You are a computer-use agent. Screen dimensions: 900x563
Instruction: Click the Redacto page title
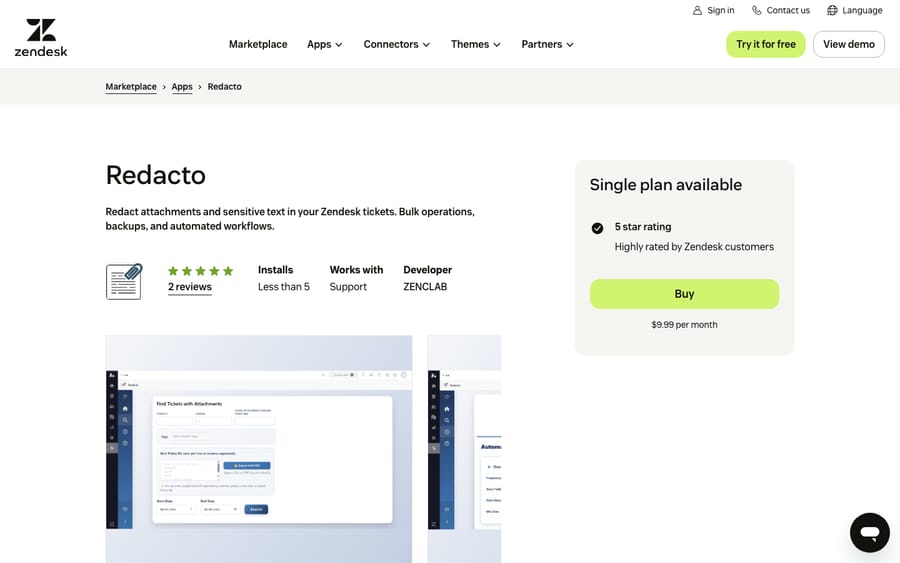click(x=156, y=175)
